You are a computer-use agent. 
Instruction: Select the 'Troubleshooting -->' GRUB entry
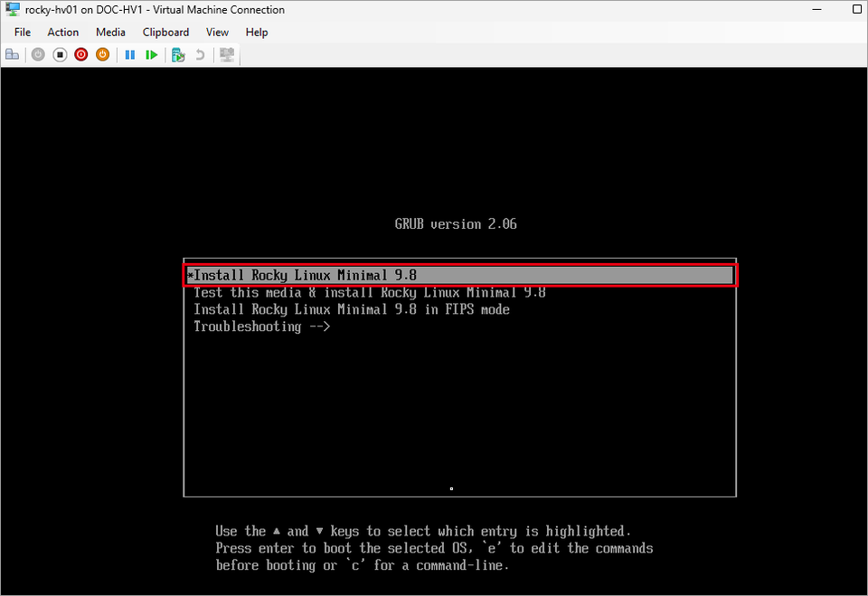[x=262, y=326]
